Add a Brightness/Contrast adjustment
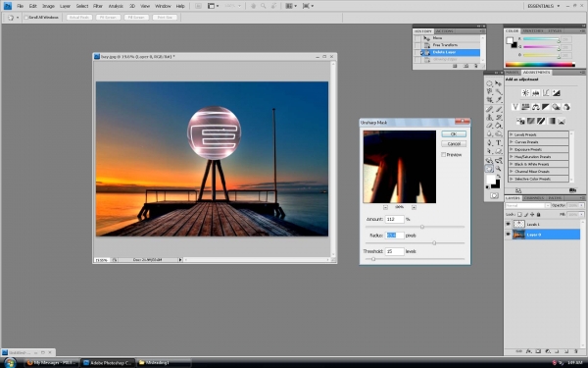 click(525, 93)
